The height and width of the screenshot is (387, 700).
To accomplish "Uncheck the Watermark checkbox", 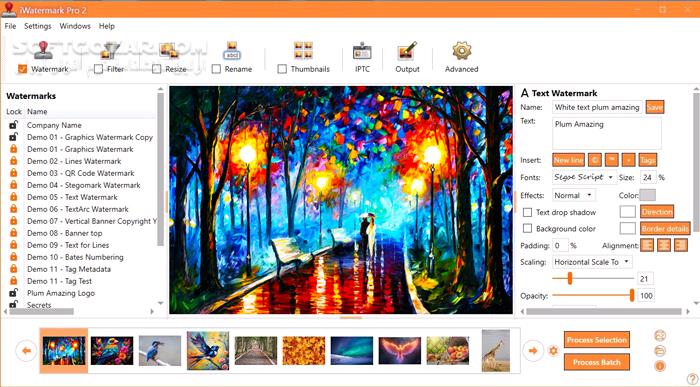I will pos(22,69).
